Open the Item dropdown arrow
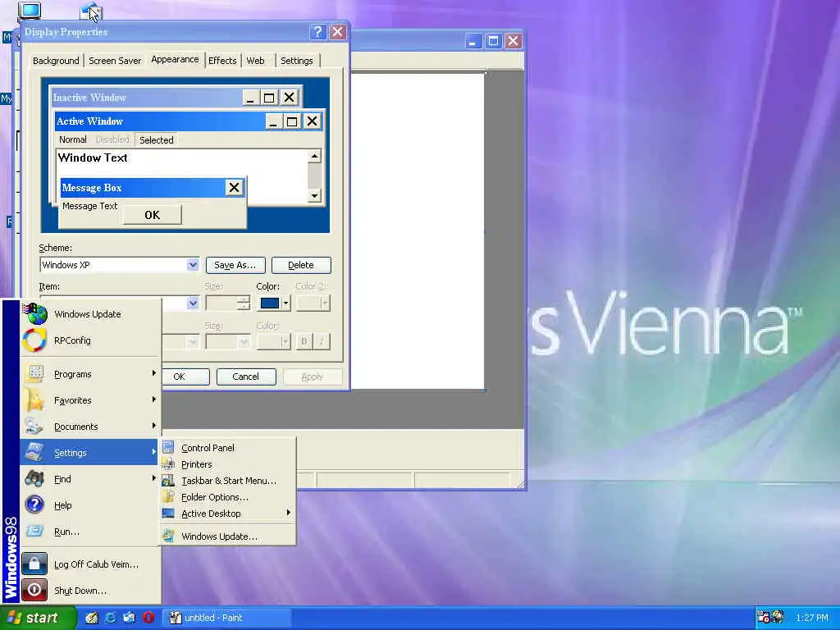This screenshot has width=840, height=630. (x=193, y=304)
